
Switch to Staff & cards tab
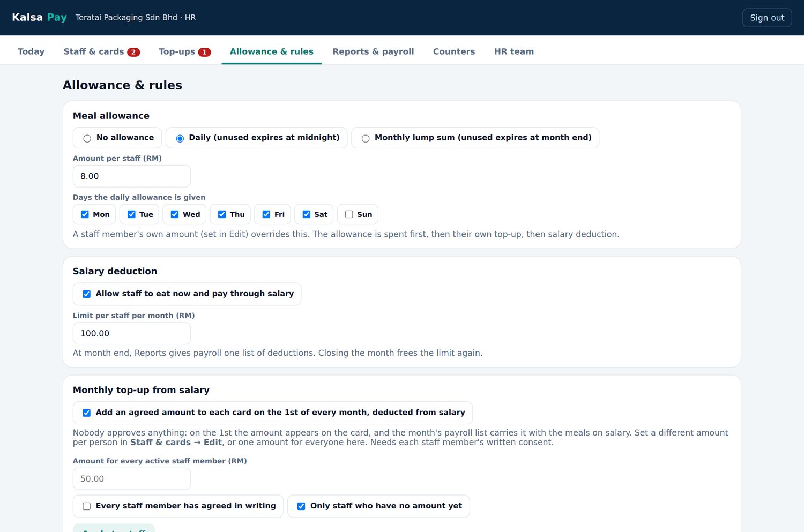pyautogui.click(x=101, y=51)
